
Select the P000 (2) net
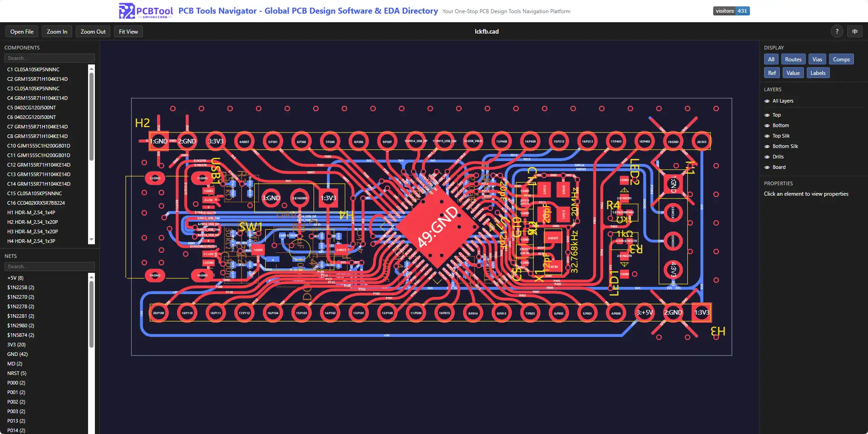coord(16,383)
